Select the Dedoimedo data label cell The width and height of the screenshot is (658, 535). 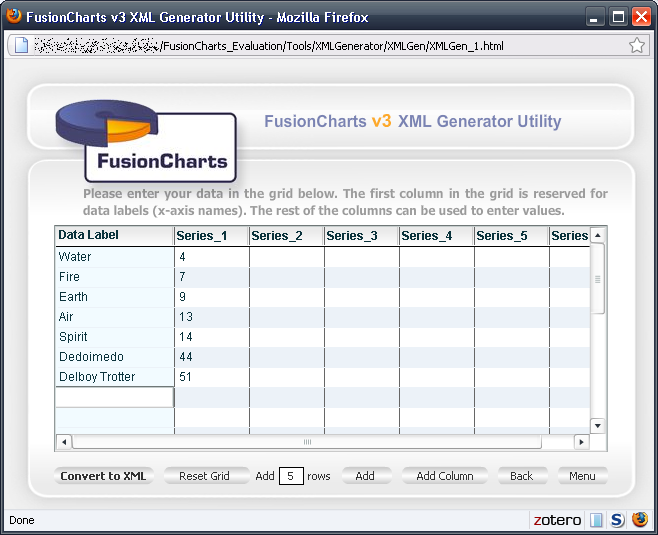(x=114, y=357)
